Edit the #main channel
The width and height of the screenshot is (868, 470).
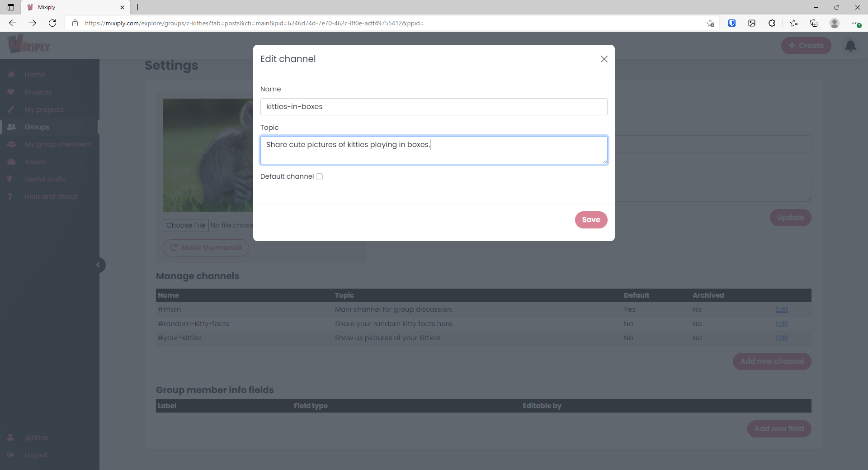click(x=782, y=309)
